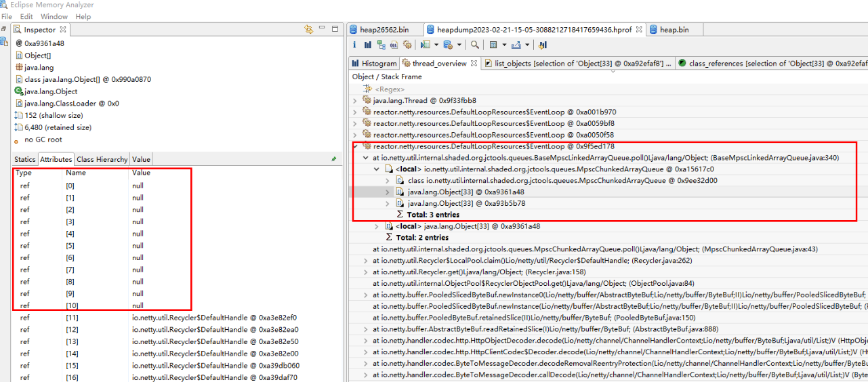The height and width of the screenshot is (382, 868).
Task: Click the restore icon at far left edge
Action: 5,29
